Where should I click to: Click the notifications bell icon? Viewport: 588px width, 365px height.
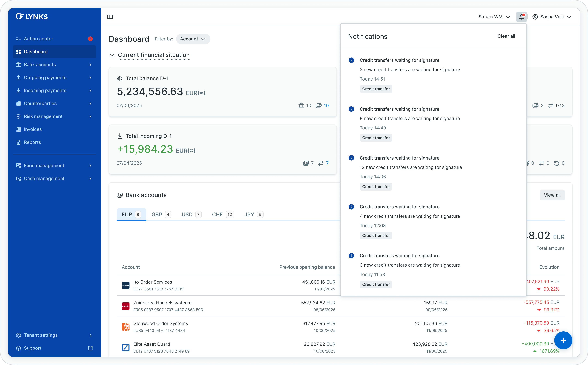521,17
